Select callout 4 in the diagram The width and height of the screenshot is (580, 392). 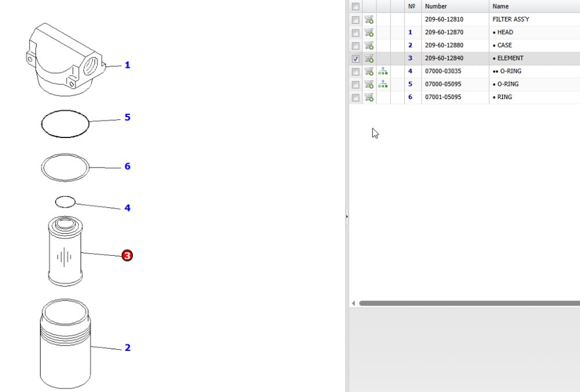(x=127, y=208)
